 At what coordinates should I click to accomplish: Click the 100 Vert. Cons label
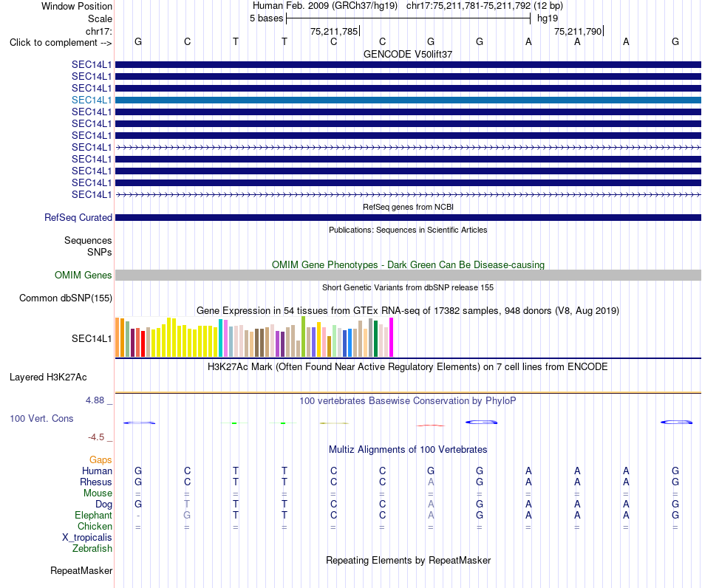click(41, 418)
